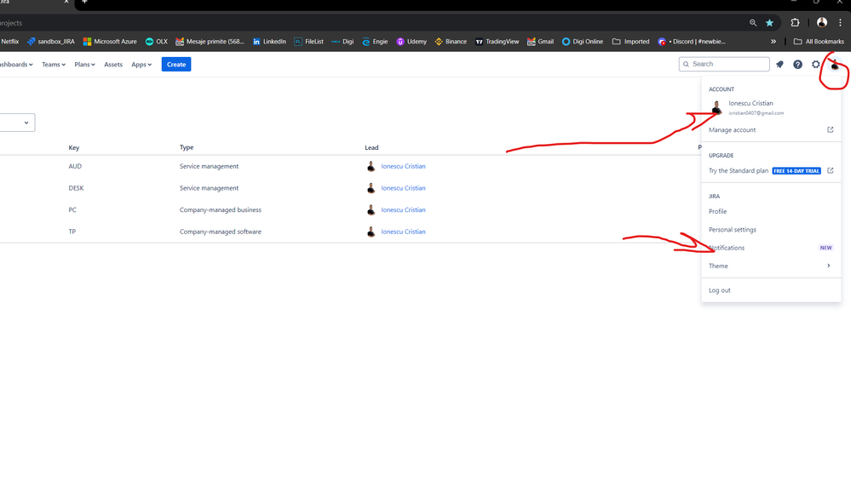This screenshot has height=504, width=851.
Task: Expand the Plans dropdown
Action: tap(84, 65)
